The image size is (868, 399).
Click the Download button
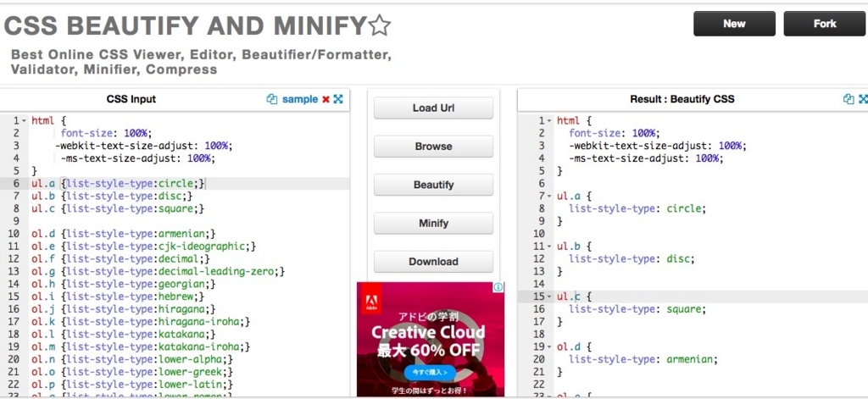coord(433,262)
